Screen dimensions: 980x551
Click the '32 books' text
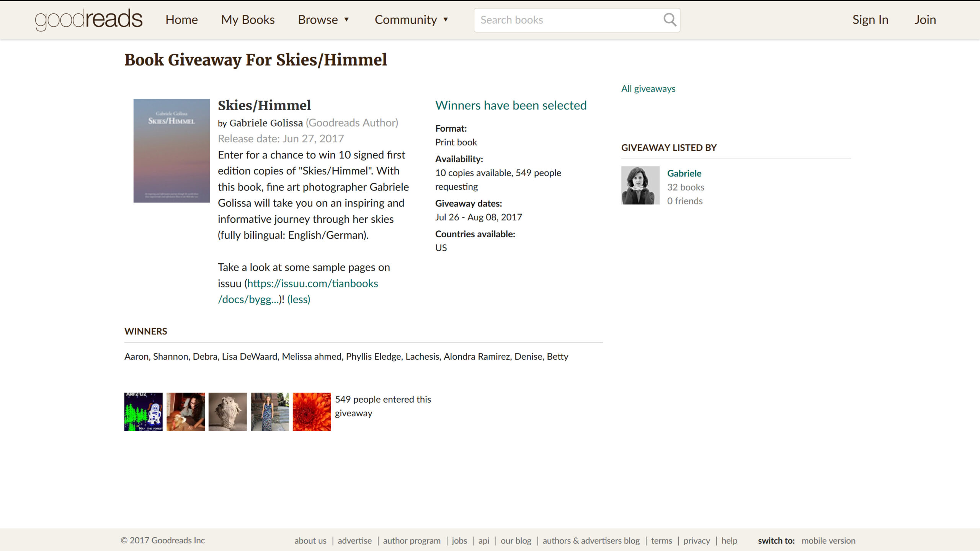pos(686,187)
